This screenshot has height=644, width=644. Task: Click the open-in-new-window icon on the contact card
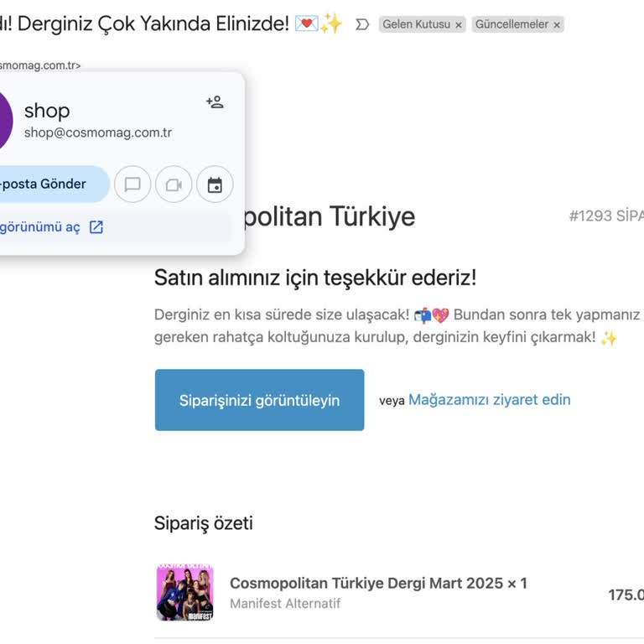96,227
